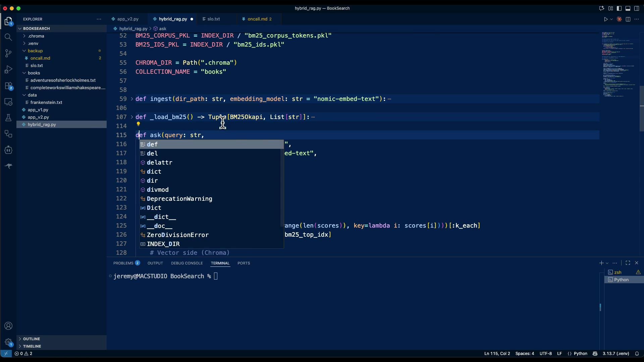This screenshot has height=362, width=644.
Task: Click errors and warnings count in status bar
Action: point(24,354)
